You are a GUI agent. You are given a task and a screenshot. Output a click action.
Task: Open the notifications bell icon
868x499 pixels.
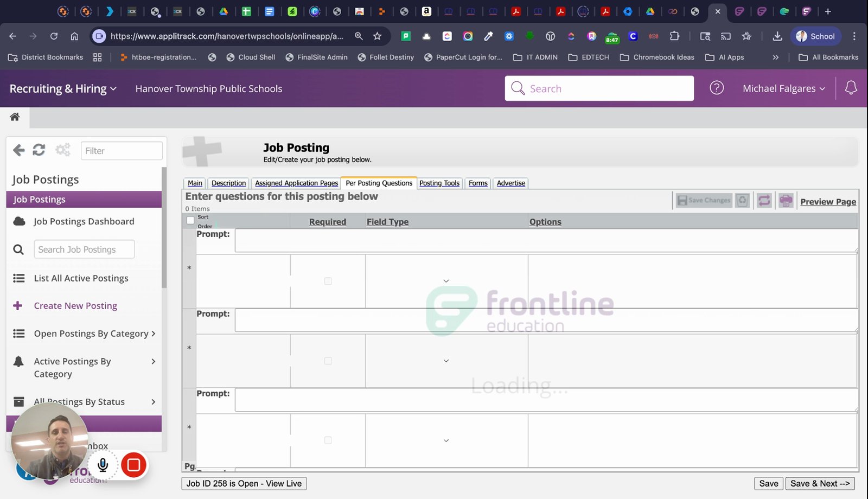(x=851, y=88)
